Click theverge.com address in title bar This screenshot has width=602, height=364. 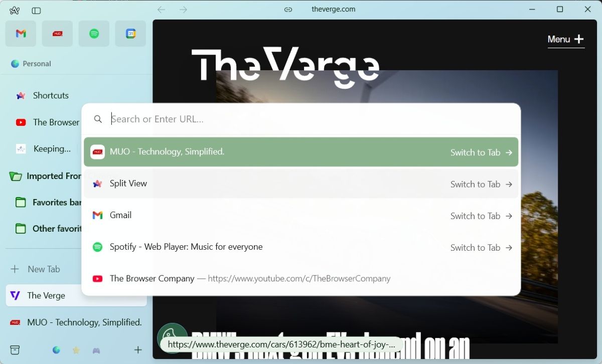[333, 9]
